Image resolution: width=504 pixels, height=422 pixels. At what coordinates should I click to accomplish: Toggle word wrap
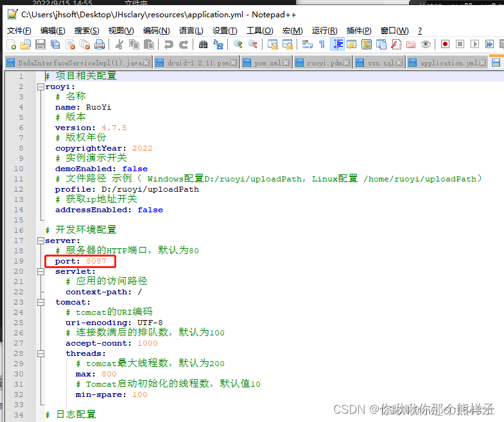[308, 44]
